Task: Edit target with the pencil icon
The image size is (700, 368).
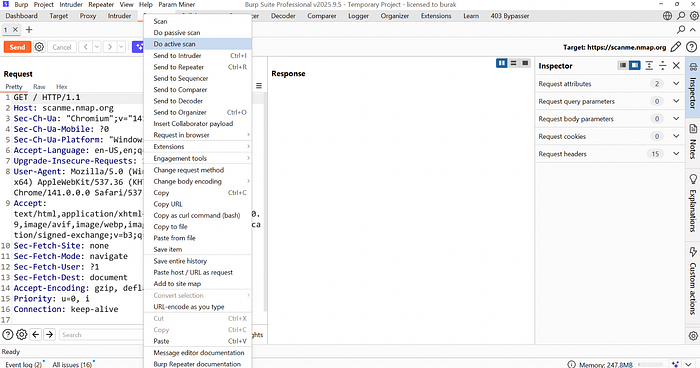Action: 676,47
